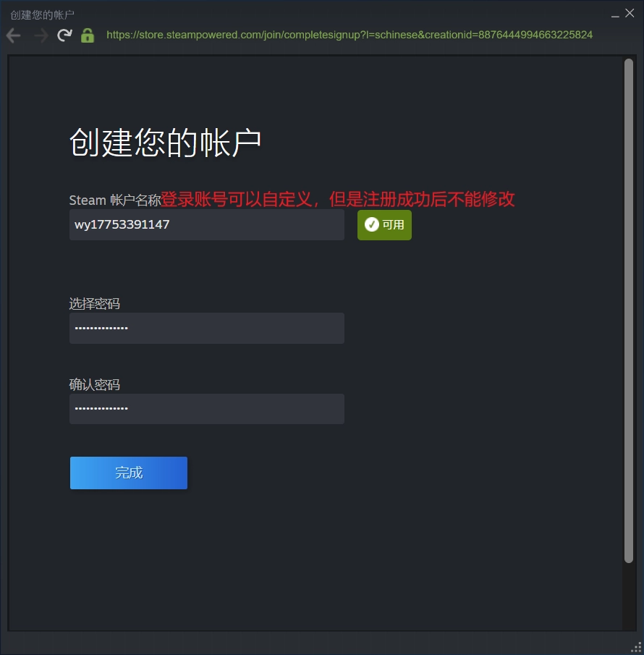Click the 确认密码 label text
This screenshot has height=655, width=644.
pyautogui.click(x=94, y=385)
